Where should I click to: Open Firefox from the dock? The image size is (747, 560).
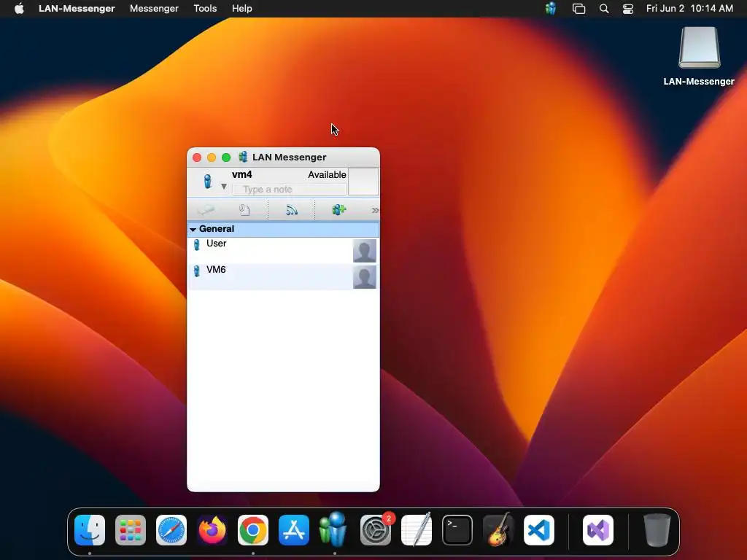tap(212, 530)
